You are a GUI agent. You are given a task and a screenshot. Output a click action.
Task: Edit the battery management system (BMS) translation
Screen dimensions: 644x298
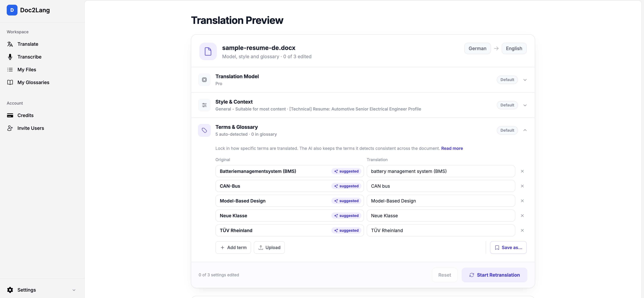[x=440, y=171]
